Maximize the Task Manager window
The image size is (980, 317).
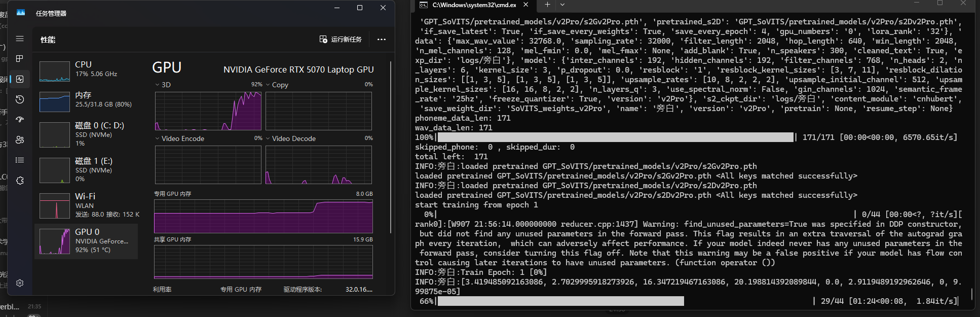click(x=360, y=8)
